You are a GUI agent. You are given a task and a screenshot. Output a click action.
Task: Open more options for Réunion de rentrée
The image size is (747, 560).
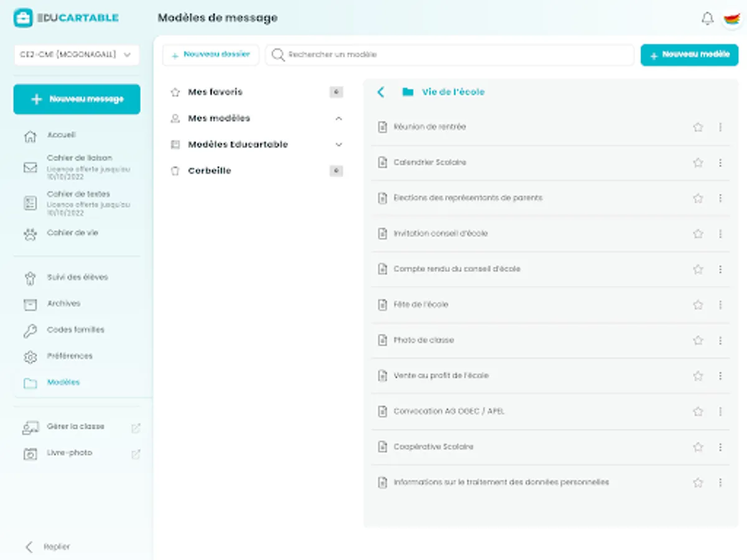tap(720, 127)
